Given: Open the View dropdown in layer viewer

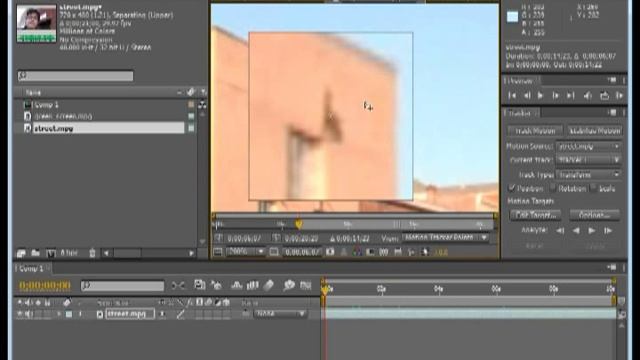Looking at the screenshot, I should coord(446,238).
